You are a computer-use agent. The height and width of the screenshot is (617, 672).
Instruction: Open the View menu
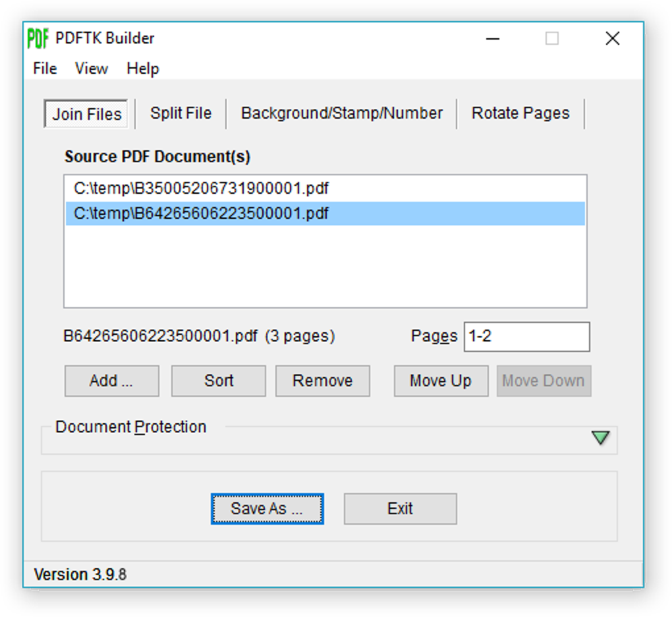click(91, 68)
